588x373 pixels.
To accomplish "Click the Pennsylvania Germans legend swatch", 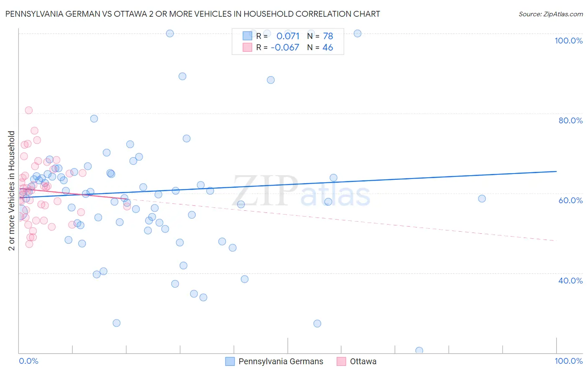I will [230, 361].
